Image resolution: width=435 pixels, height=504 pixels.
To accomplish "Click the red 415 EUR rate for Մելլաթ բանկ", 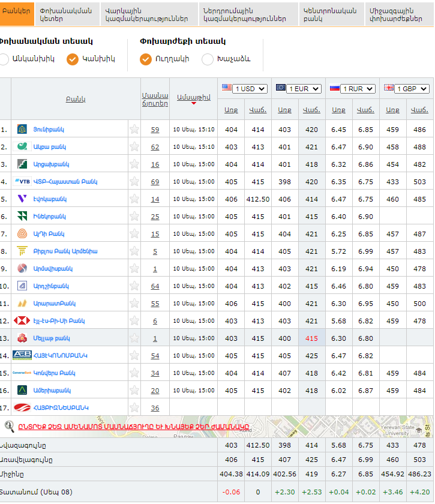I will 311,338.
